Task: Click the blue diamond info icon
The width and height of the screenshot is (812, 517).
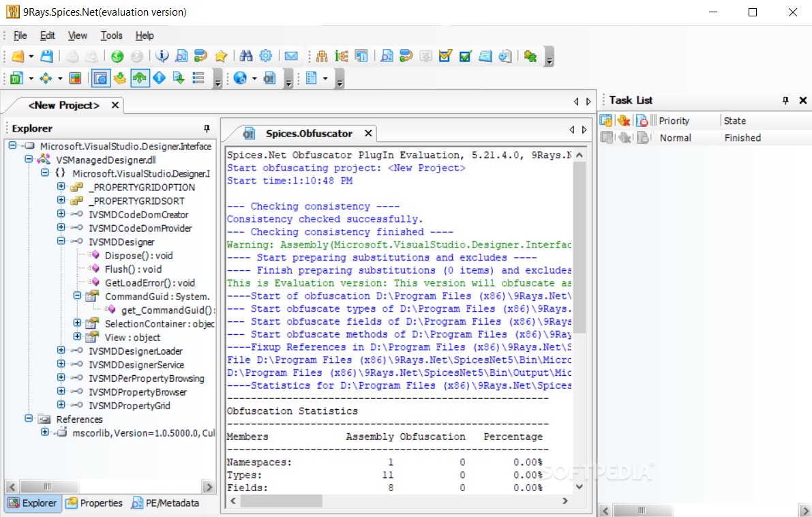Action: (x=159, y=78)
